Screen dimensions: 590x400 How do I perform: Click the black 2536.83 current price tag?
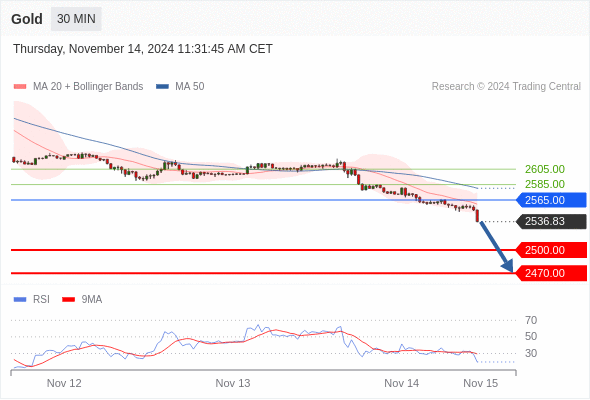[x=551, y=221]
